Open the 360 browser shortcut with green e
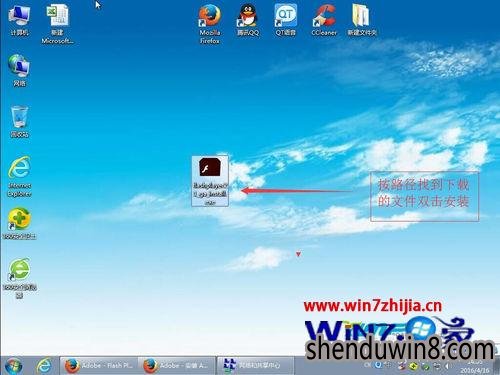Viewport: 500px width, 375px height. coord(19,277)
